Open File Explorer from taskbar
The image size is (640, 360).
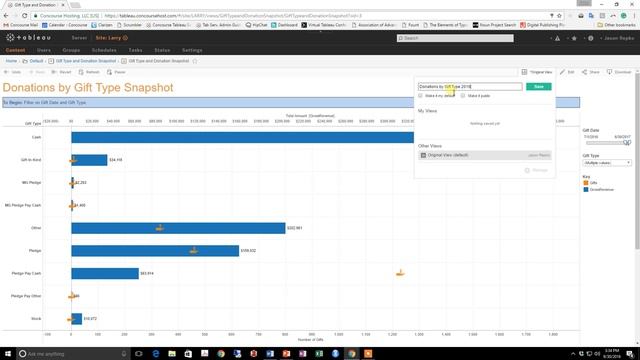point(172,353)
